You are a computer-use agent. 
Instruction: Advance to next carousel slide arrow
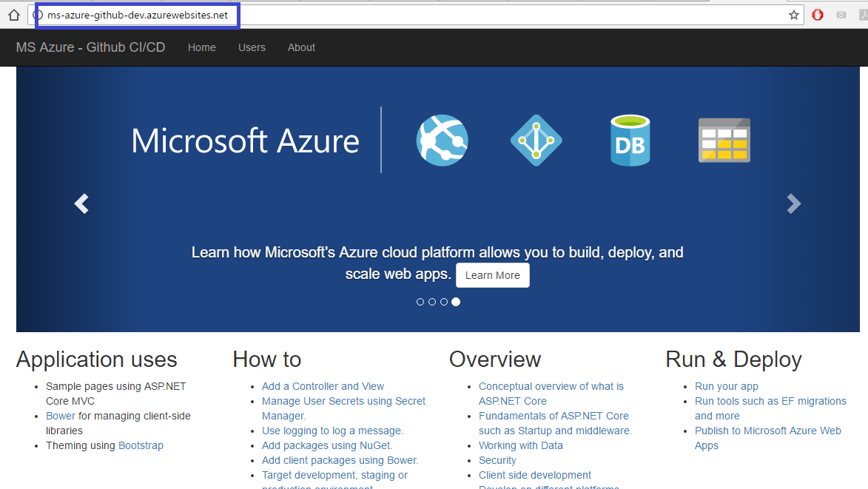pyautogui.click(x=793, y=203)
